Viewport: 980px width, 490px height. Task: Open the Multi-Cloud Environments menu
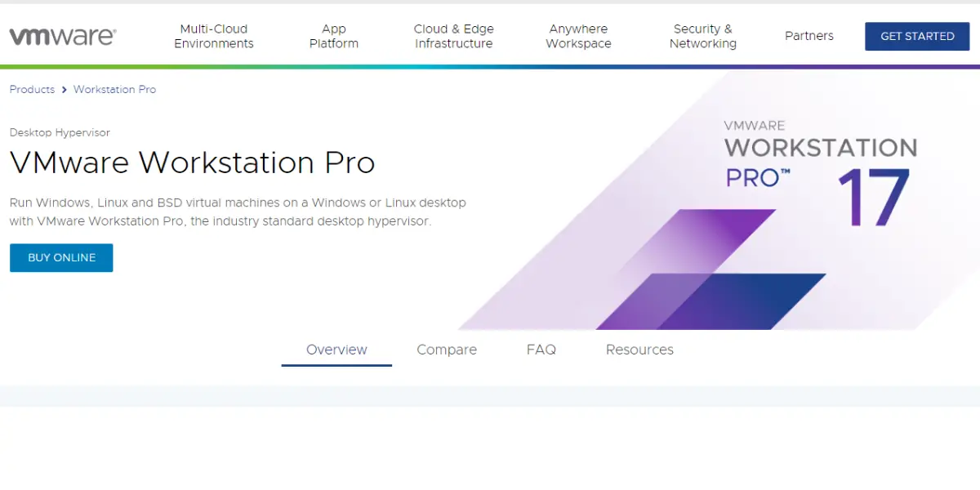[214, 36]
